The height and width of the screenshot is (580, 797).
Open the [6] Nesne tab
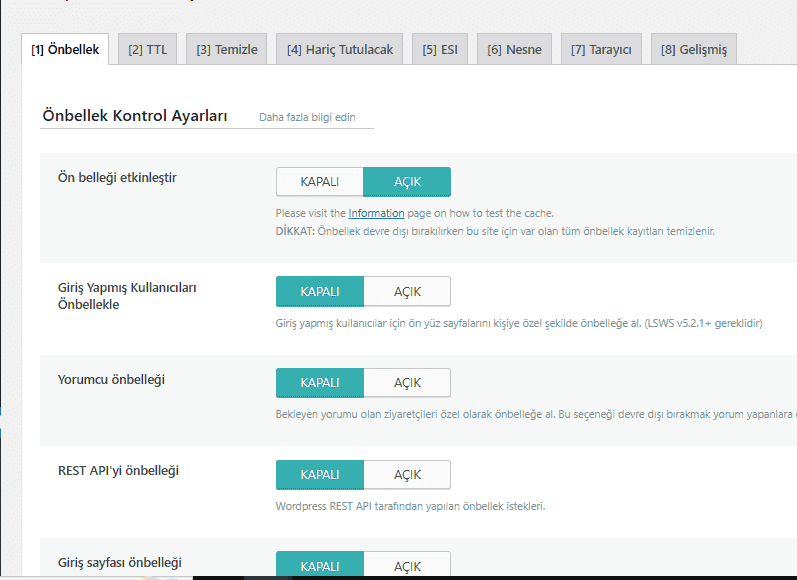tap(514, 49)
